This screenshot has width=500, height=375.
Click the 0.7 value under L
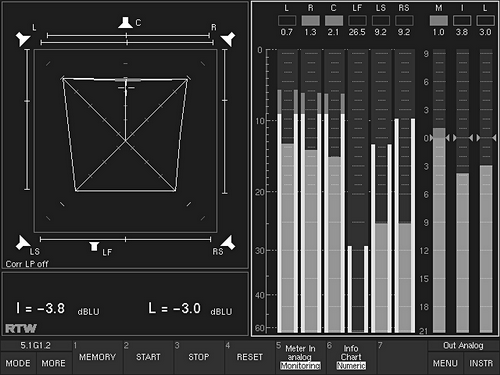pos(287,32)
